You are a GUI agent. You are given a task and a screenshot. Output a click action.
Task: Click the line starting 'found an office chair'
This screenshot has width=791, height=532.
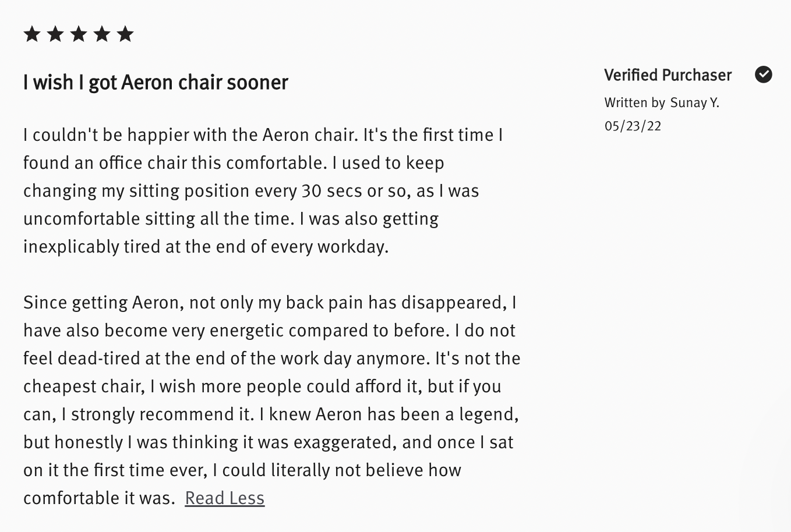[x=234, y=163]
